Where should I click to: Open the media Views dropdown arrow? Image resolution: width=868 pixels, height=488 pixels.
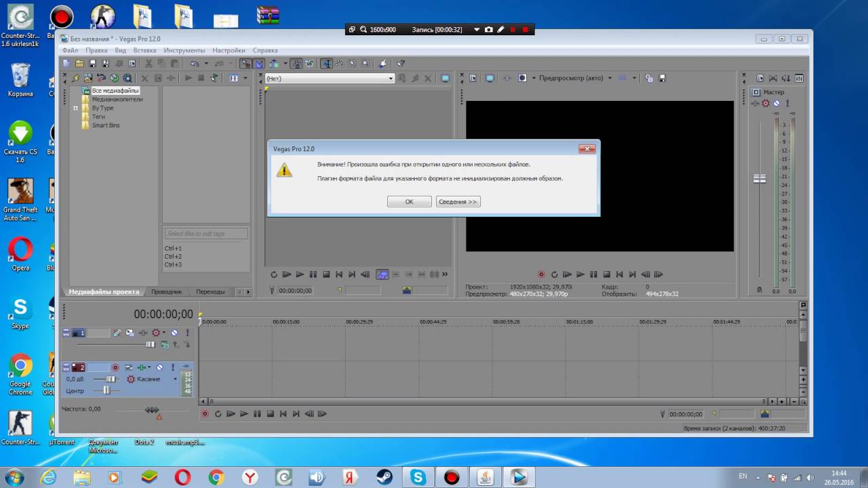click(245, 78)
